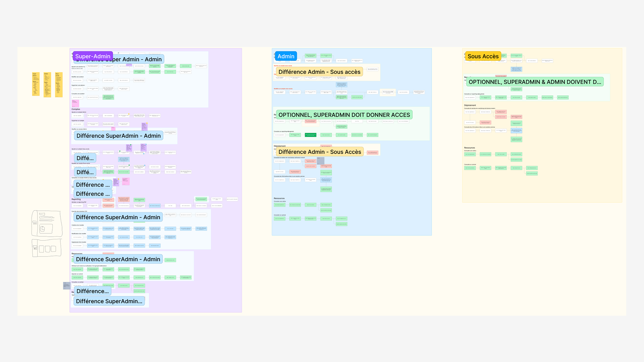Screen dimensions: 644x362
Task: Select the blue Admin section label
Action: (x=286, y=56)
